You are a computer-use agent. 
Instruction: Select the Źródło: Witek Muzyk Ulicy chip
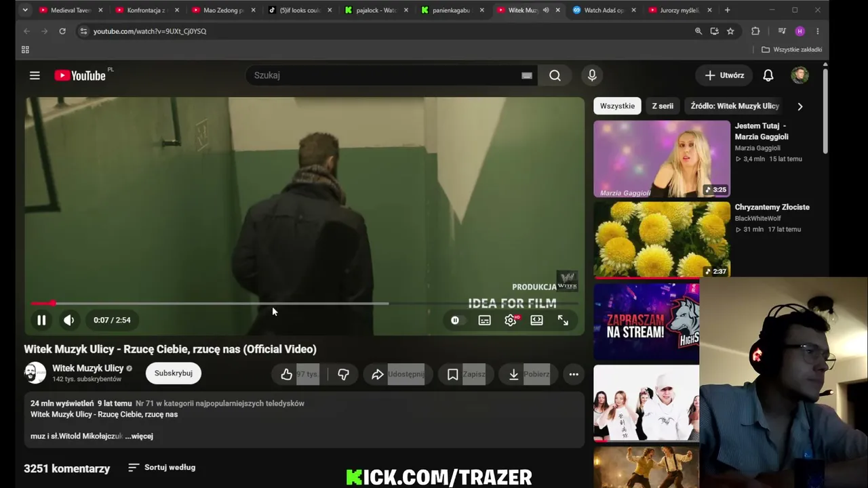[x=734, y=106]
